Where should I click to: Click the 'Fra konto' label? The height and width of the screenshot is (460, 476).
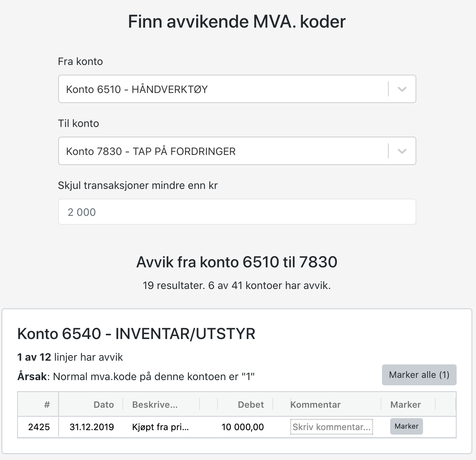click(80, 62)
